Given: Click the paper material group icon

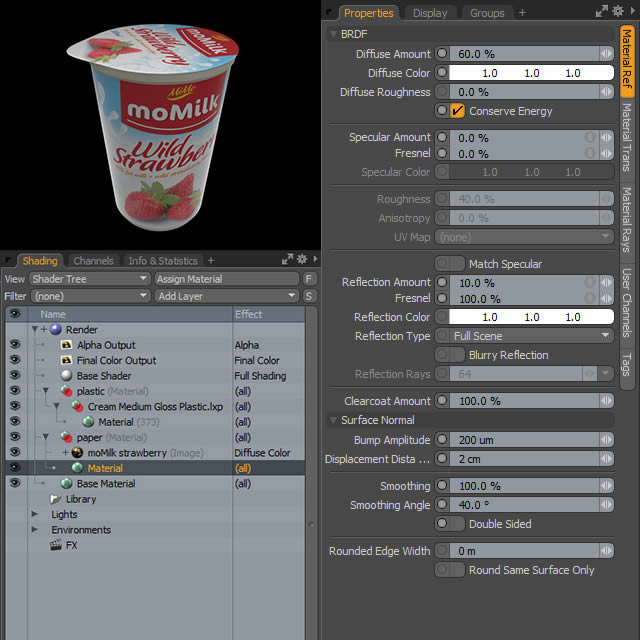Looking at the screenshot, I should tap(66, 437).
